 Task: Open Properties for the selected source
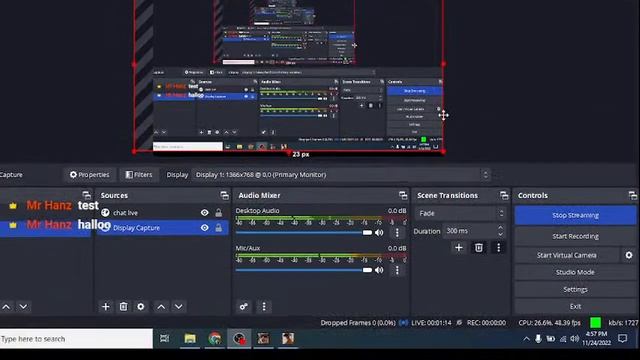click(89, 175)
